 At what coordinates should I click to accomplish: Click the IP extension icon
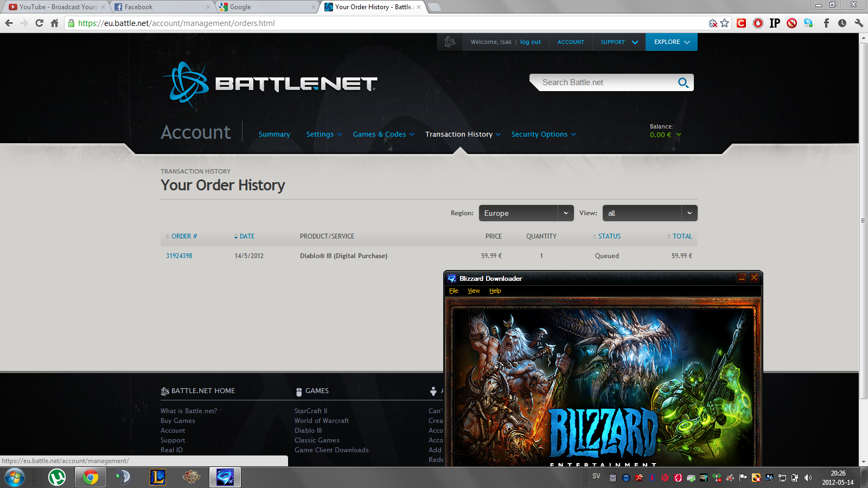point(775,23)
